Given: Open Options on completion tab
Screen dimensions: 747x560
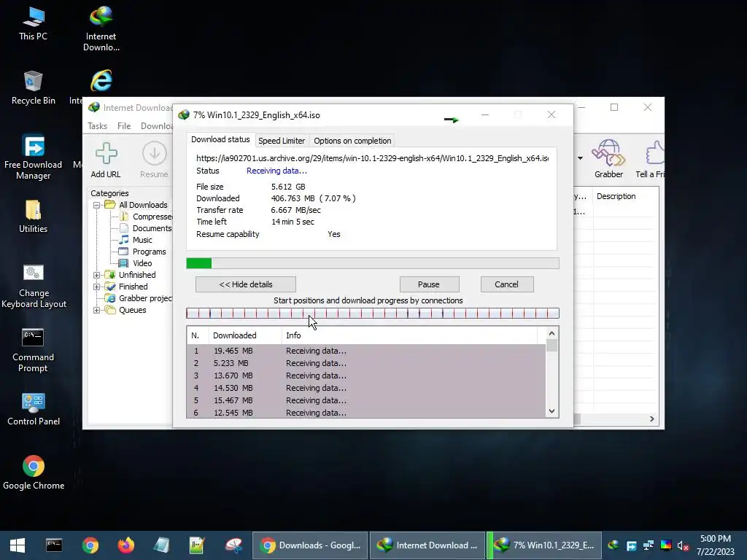Looking at the screenshot, I should pos(352,141).
